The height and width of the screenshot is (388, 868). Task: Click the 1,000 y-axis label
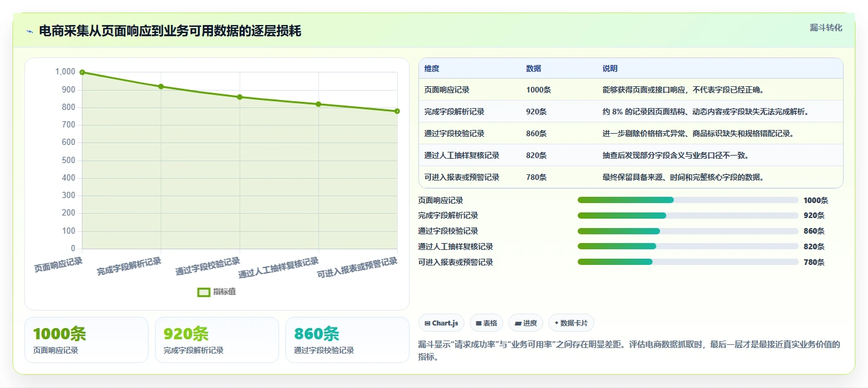(65, 72)
